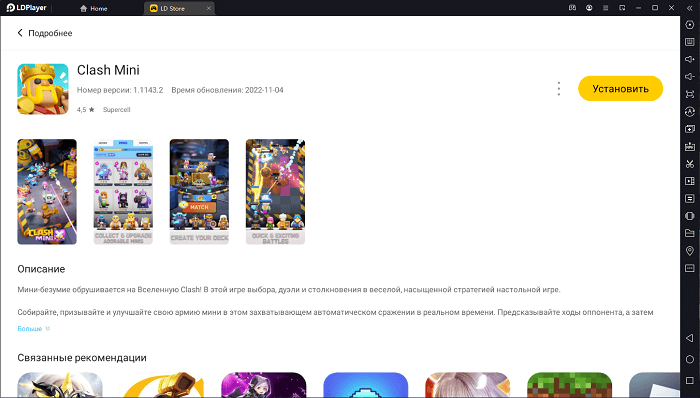
Task: Click the 4,5 star rating
Action: point(85,110)
